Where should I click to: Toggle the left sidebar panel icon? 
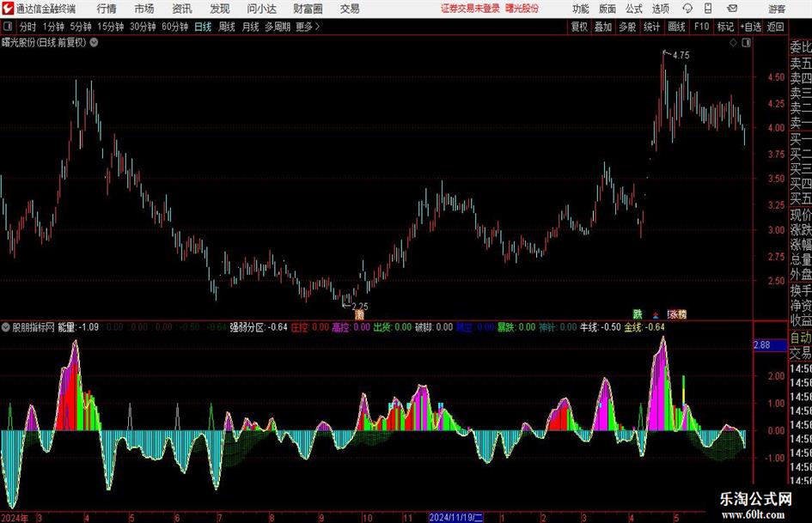click(8, 27)
